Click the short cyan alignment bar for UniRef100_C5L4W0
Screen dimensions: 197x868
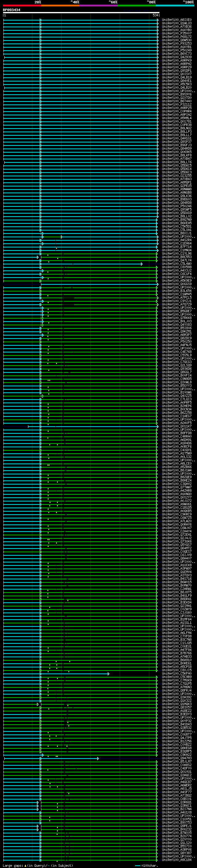(x=73, y=264)
